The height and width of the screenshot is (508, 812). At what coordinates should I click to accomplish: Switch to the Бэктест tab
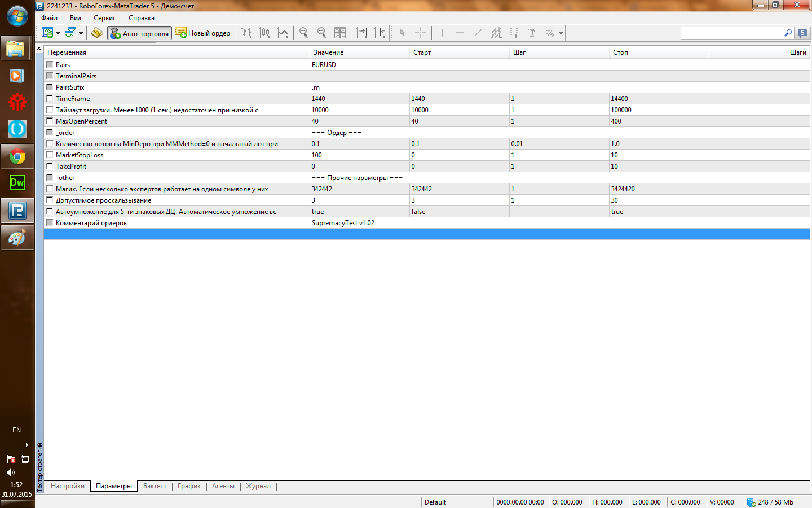pyautogui.click(x=155, y=486)
